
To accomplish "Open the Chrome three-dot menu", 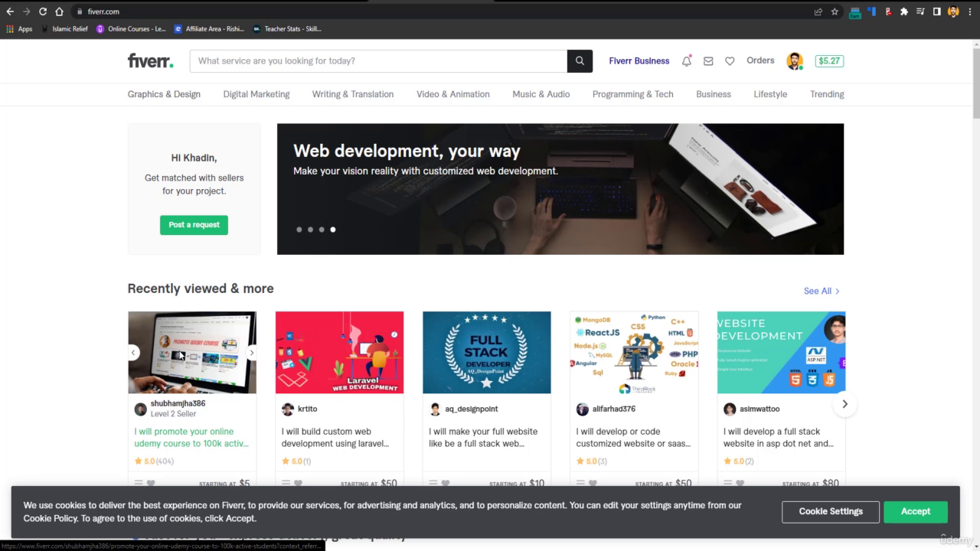I will [969, 11].
